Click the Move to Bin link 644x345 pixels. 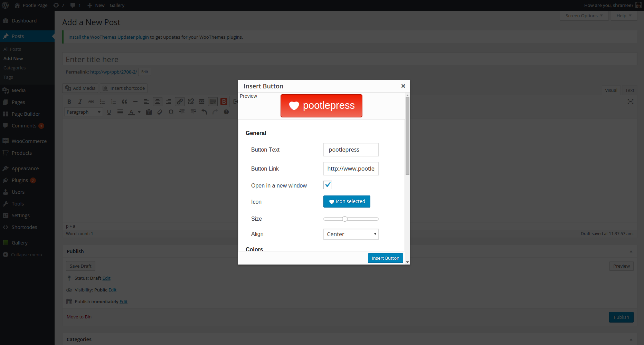tap(79, 317)
